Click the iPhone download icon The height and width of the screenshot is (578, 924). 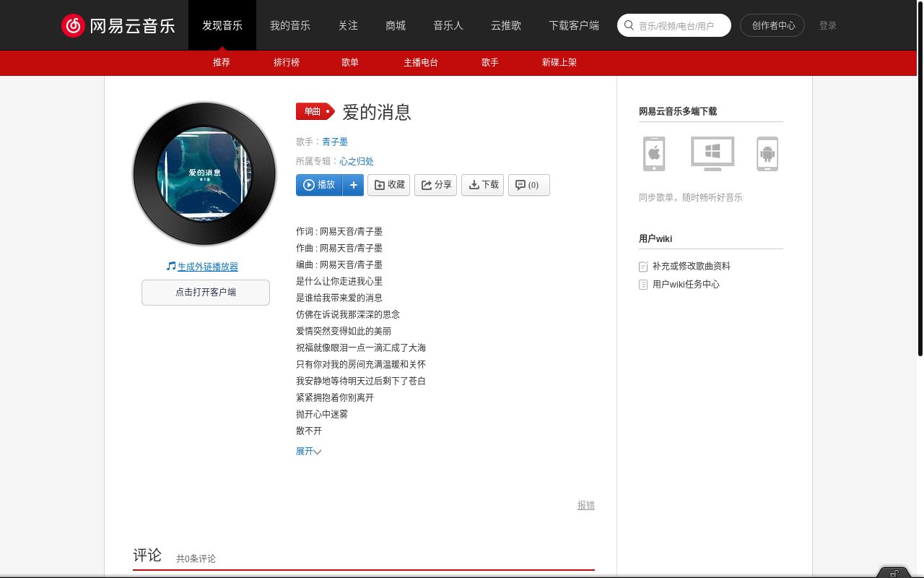[654, 153]
